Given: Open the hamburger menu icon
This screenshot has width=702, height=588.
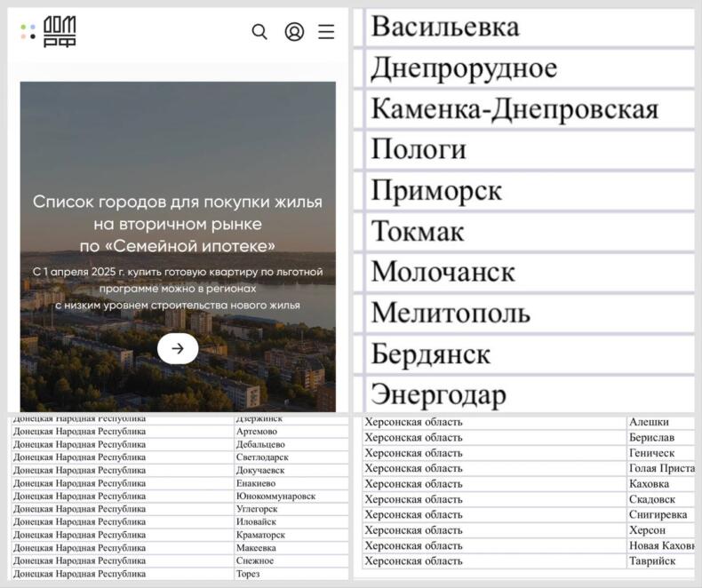Looking at the screenshot, I should click(326, 32).
